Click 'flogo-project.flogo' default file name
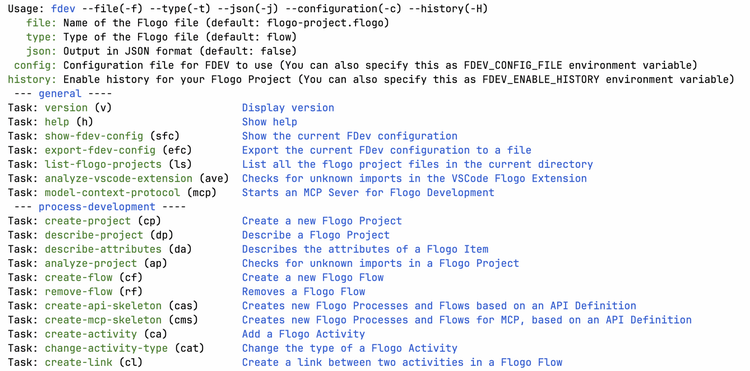The height and width of the screenshot is (371, 750). [x=325, y=23]
